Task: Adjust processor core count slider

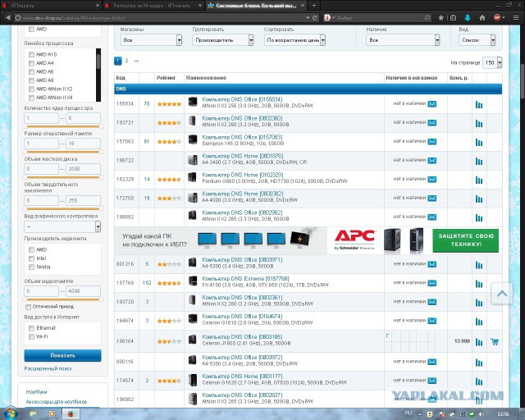Action: click(63, 126)
